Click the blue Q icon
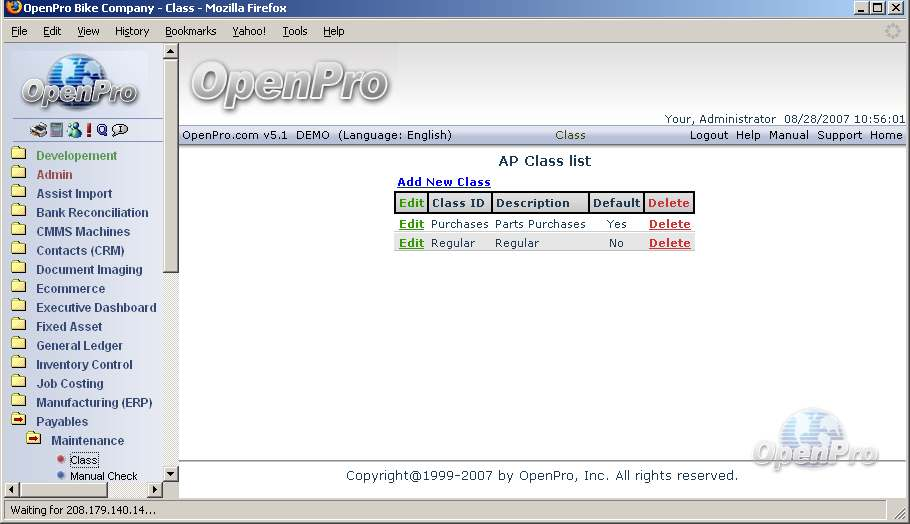This screenshot has width=910, height=524. click(102, 130)
